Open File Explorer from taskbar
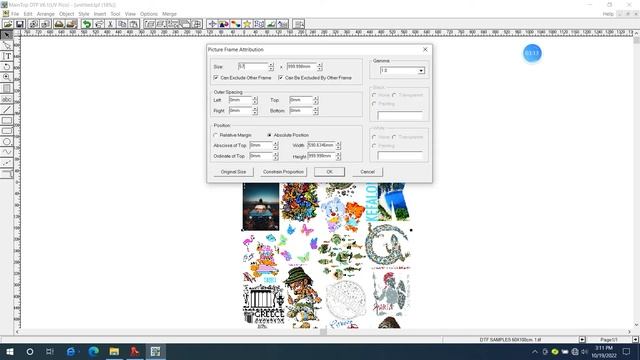This screenshot has width=640, height=360. [x=114, y=351]
